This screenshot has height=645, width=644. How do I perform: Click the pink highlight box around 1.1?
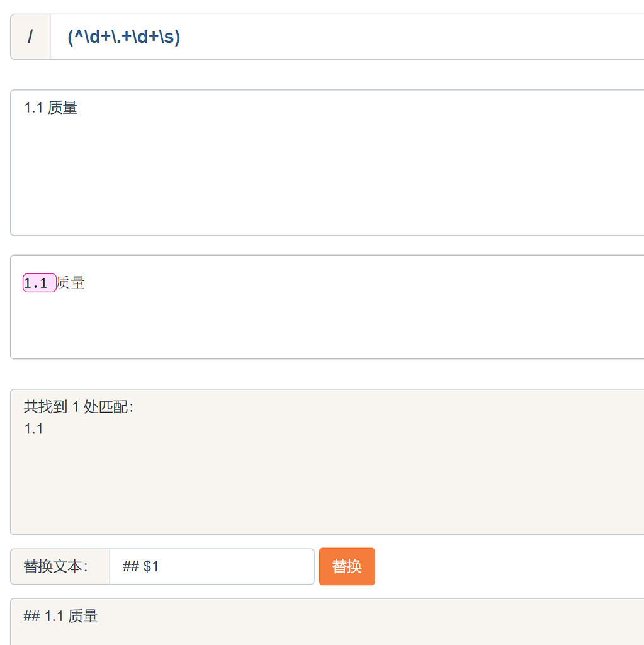click(38, 282)
